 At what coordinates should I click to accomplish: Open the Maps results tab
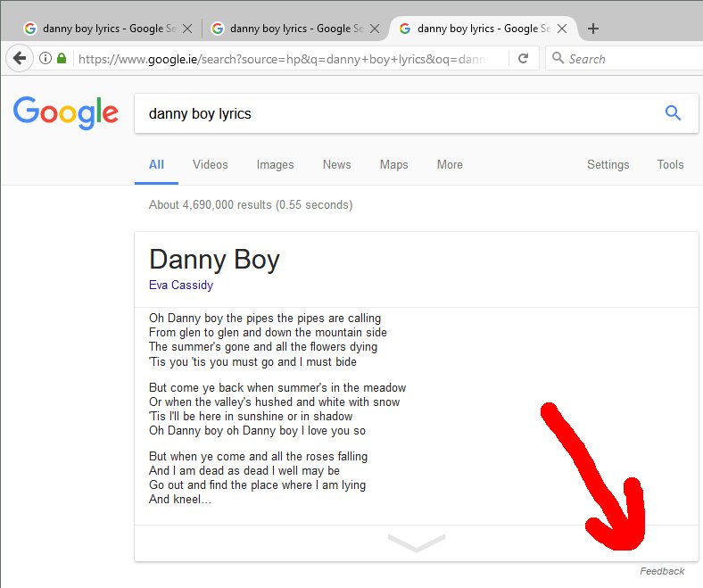[x=394, y=164]
